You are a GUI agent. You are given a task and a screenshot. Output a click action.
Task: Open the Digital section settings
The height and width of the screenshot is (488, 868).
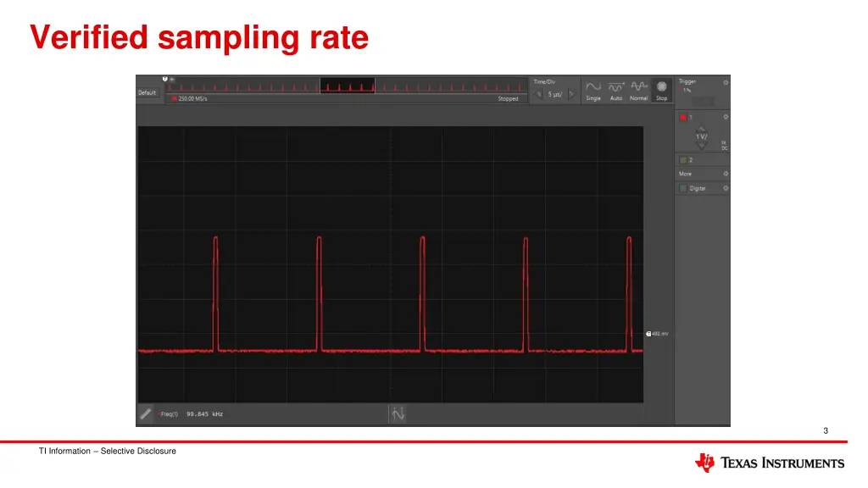[725, 186]
